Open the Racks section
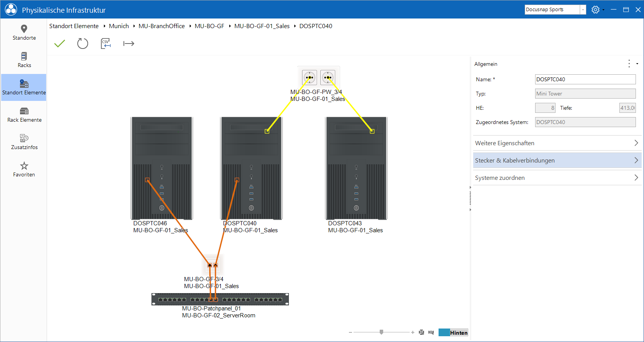Viewport: 644px width, 342px height. [x=24, y=60]
